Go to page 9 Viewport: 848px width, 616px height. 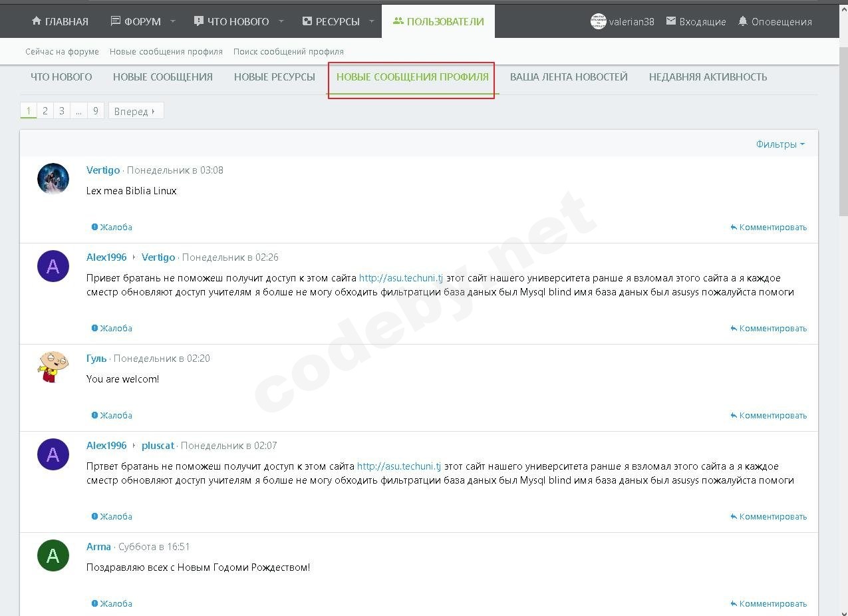click(96, 111)
